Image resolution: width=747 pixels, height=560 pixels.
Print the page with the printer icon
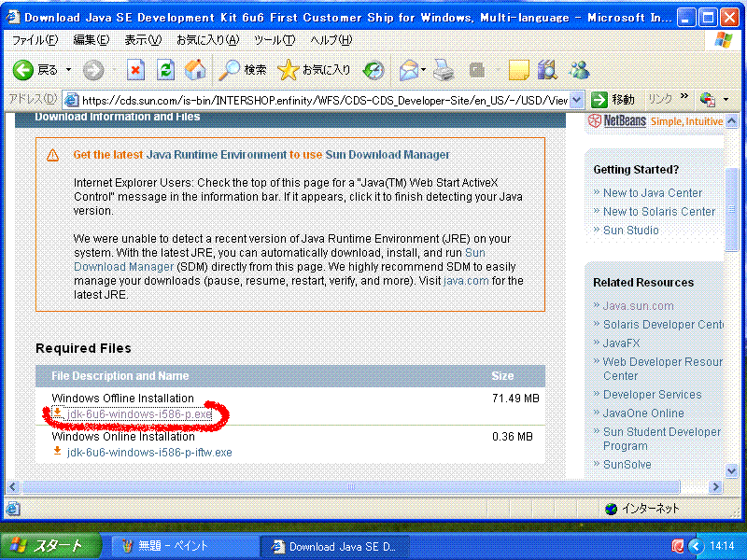tap(444, 71)
